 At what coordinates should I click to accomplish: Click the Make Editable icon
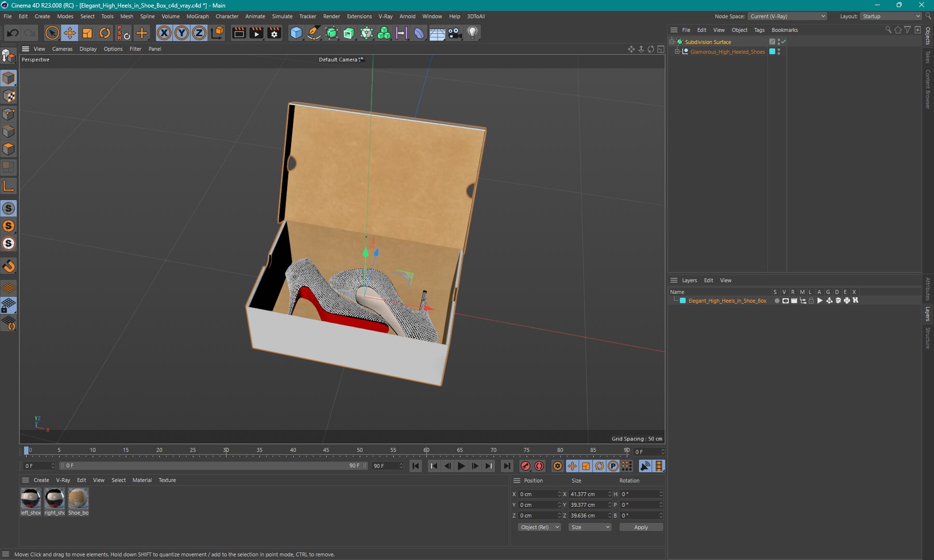pos(9,55)
